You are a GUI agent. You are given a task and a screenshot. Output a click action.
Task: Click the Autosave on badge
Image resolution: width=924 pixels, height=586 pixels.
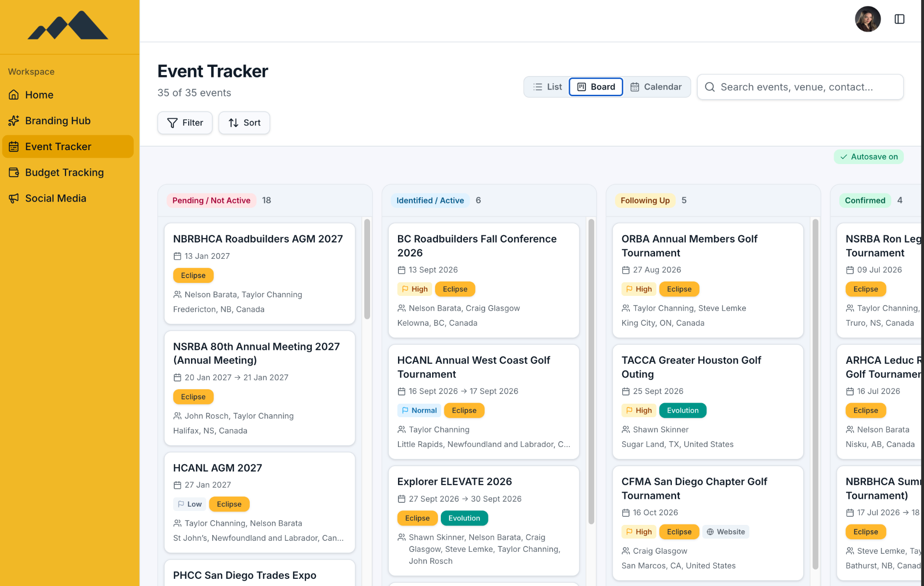(x=869, y=157)
